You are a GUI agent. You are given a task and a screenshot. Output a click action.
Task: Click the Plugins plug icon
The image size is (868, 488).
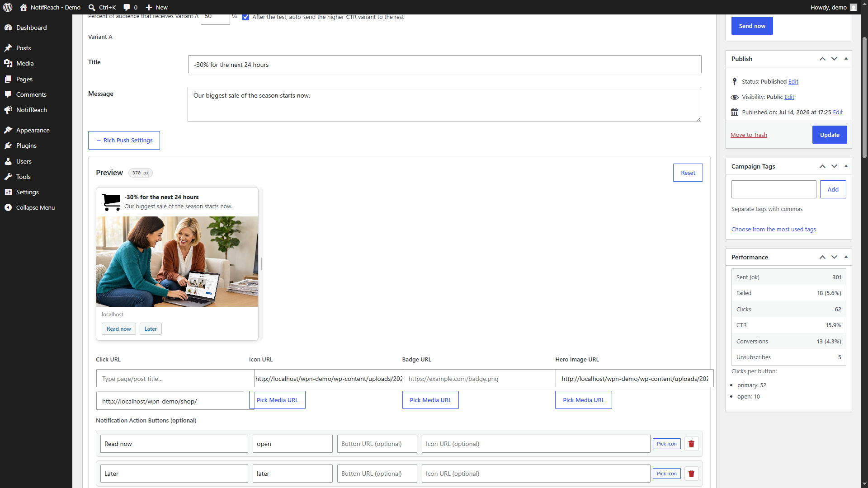coord(8,145)
